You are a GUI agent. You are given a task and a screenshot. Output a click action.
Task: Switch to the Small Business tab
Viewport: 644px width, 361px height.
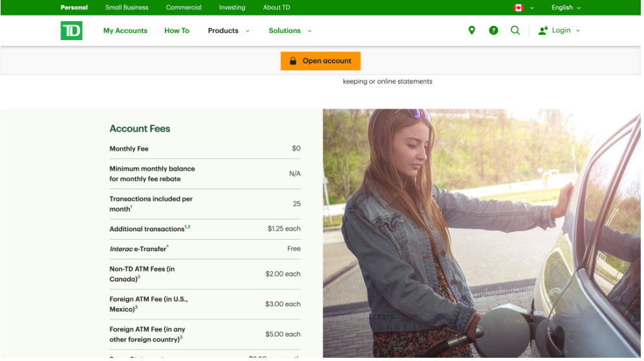tap(127, 8)
